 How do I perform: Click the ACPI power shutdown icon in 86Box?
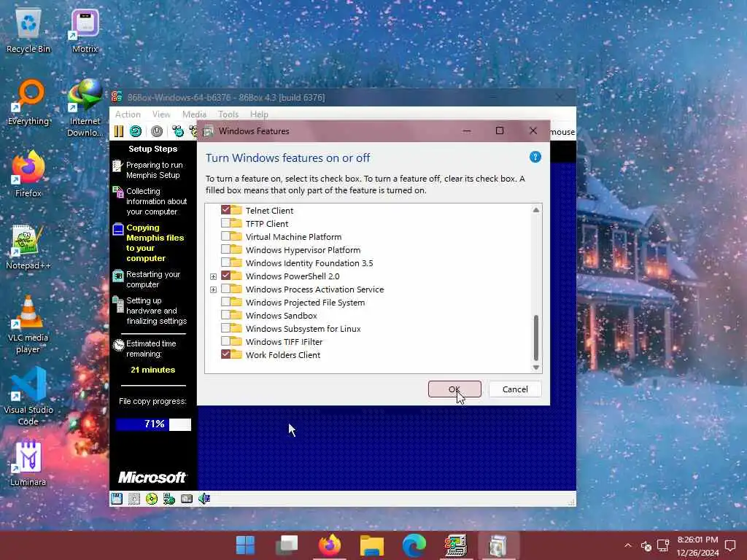157,131
